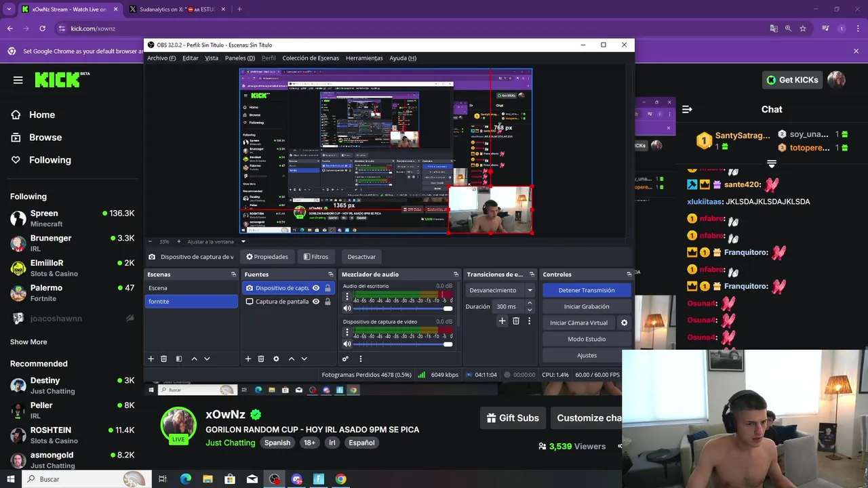The width and height of the screenshot is (868, 488).
Task: Zoom in the OBS preview with plus
Action: (x=179, y=241)
